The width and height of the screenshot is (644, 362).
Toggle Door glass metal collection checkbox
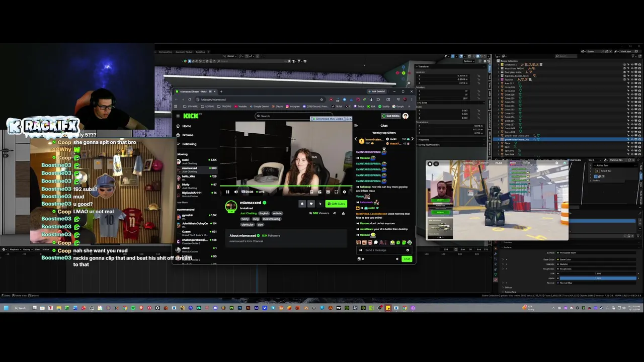coord(625,72)
